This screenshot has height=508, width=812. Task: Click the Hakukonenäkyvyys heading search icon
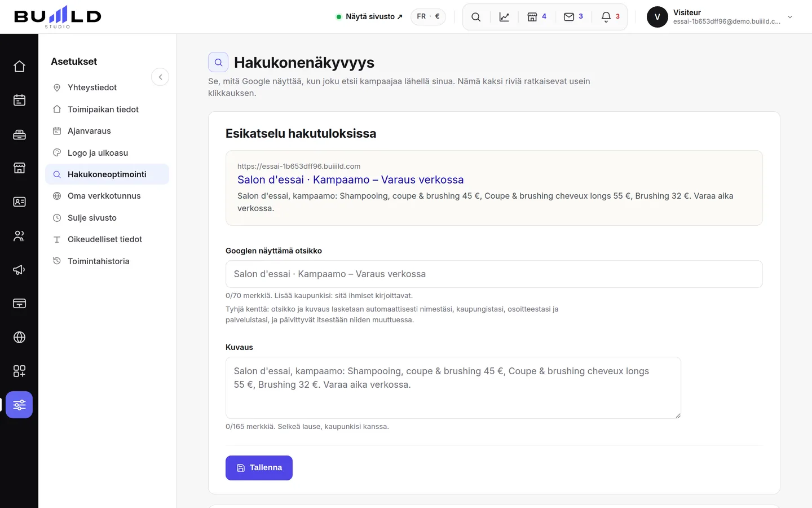click(218, 62)
